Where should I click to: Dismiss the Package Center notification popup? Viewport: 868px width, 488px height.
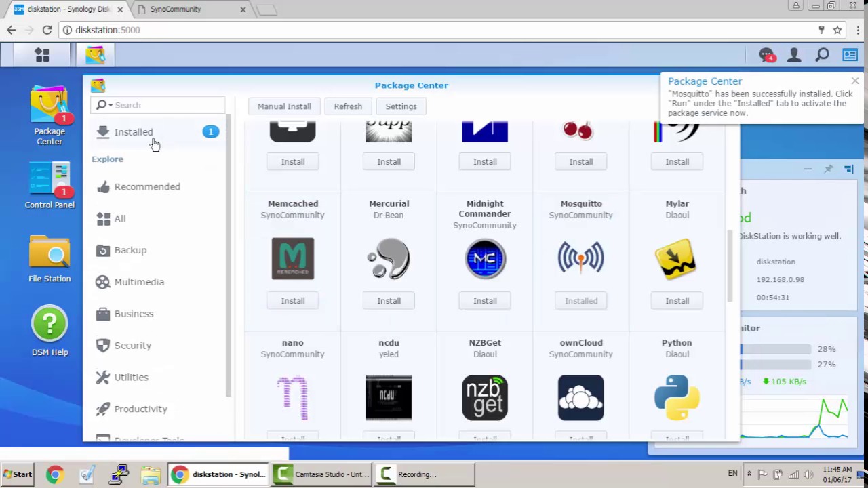click(x=854, y=81)
